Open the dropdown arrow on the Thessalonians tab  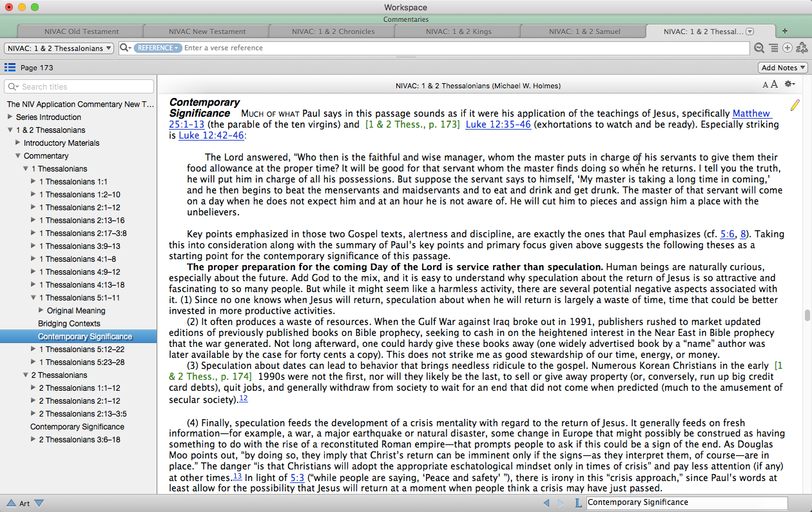[x=749, y=31]
